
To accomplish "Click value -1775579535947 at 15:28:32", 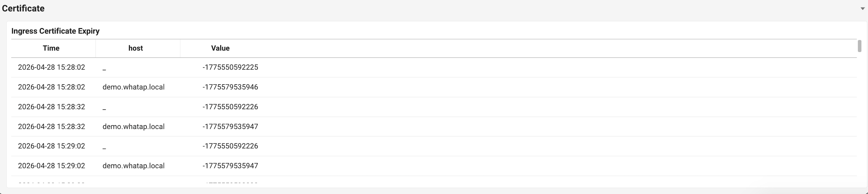I will pos(230,127).
